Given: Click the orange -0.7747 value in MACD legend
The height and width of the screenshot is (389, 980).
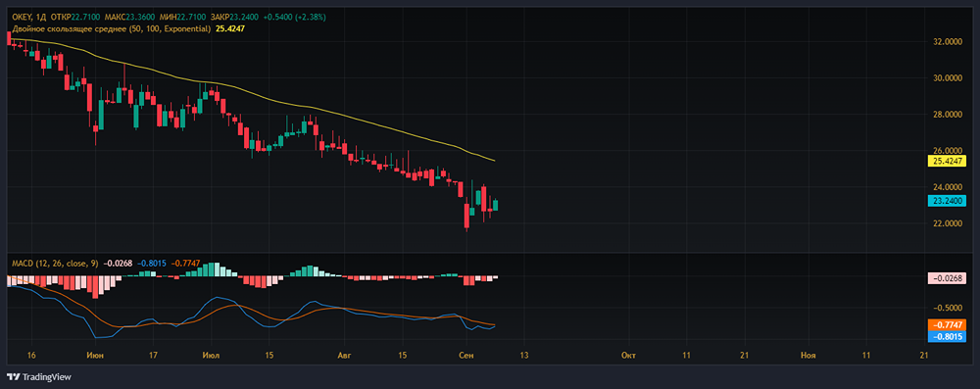Looking at the screenshot, I should pyautogui.click(x=185, y=264).
